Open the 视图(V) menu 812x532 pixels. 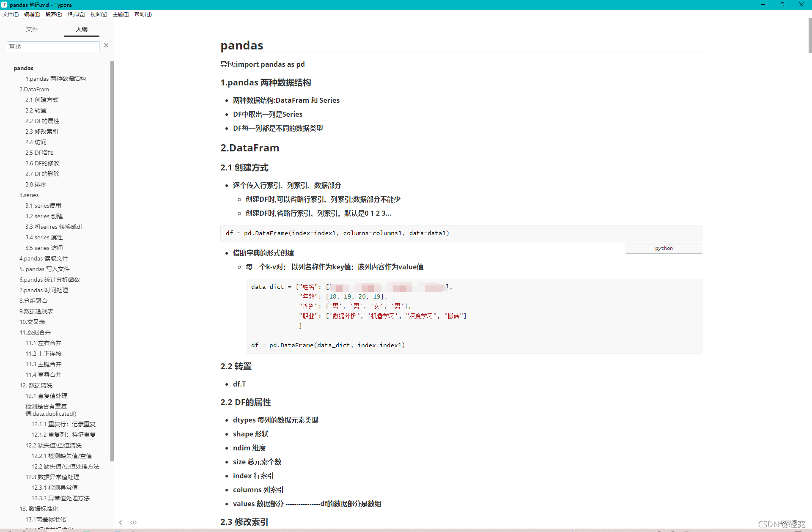click(x=99, y=14)
